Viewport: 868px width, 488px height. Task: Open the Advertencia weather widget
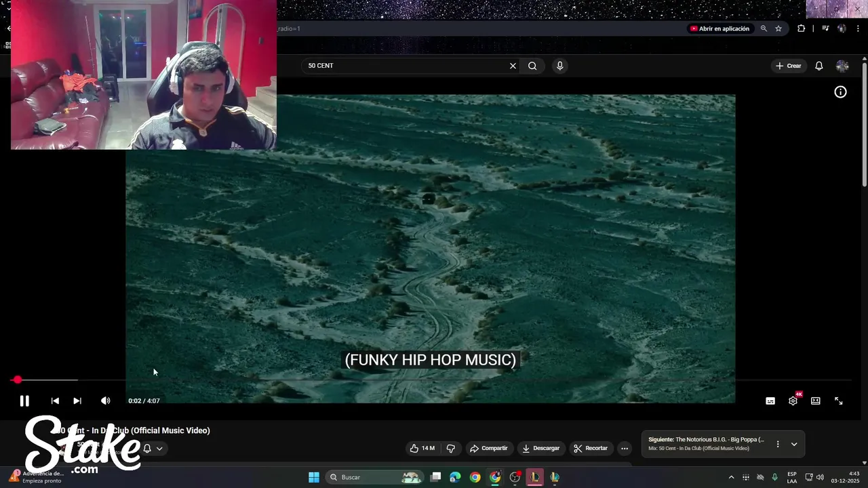pyautogui.click(x=37, y=477)
